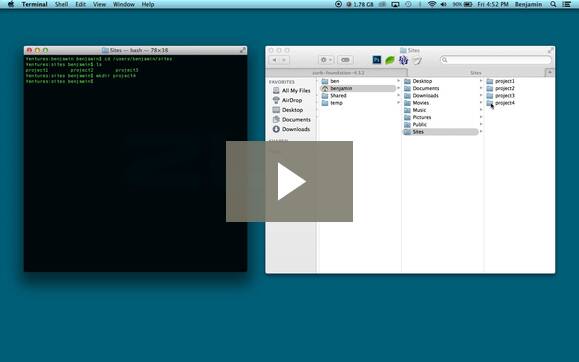The width and height of the screenshot is (579, 362).
Task: Click the blue globe app icon in toolbar
Action: [x=403, y=60]
